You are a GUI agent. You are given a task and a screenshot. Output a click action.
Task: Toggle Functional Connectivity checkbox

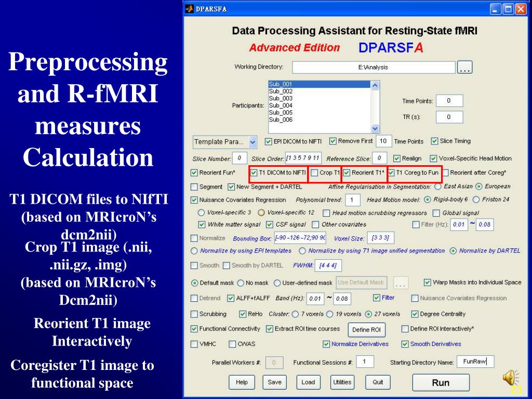[x=194, y=329]
